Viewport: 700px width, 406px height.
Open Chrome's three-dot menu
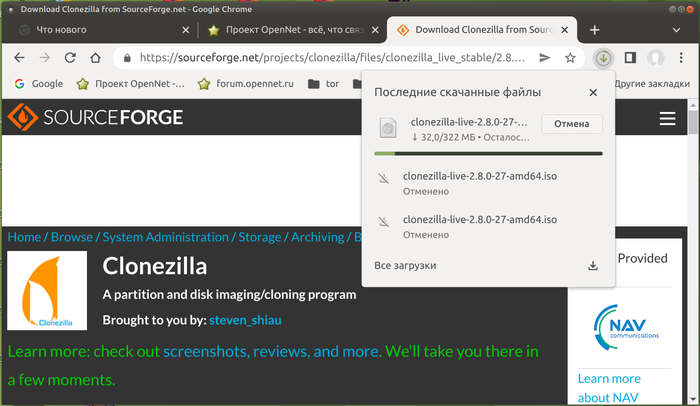681,58
